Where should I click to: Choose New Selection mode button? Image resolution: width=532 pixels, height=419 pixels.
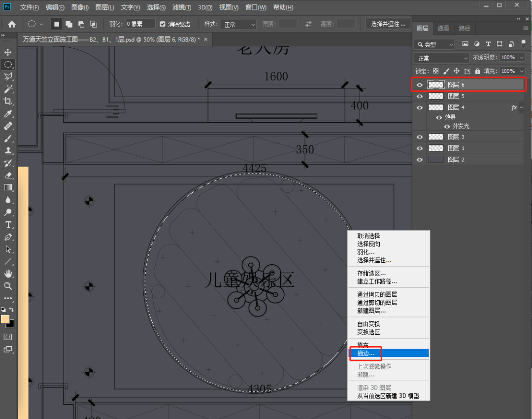pyautogui.click(x=57, y=24)
